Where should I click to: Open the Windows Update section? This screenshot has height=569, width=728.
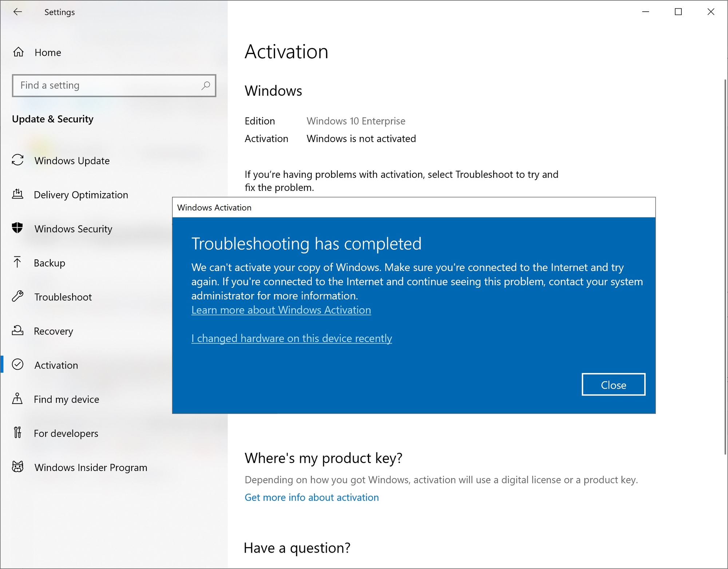(72, 161)
